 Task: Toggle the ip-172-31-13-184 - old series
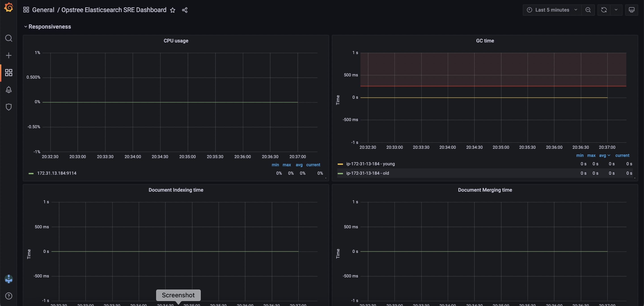tap(367, 173)
